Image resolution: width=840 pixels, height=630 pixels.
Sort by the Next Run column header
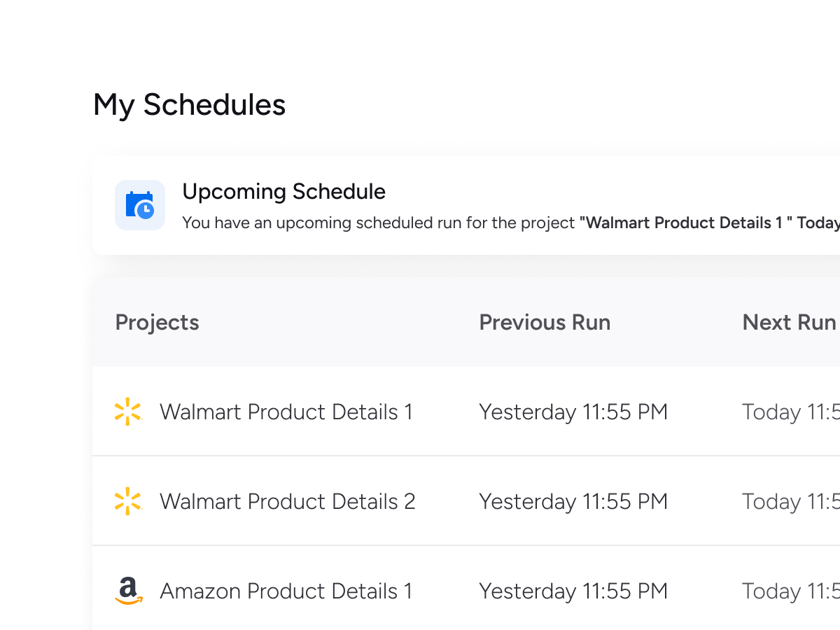point(789,322)
